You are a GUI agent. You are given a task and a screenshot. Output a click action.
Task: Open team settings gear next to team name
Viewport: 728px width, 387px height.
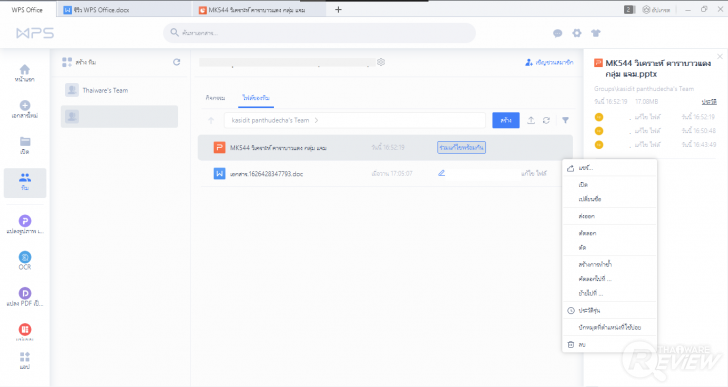click(381, 62)
